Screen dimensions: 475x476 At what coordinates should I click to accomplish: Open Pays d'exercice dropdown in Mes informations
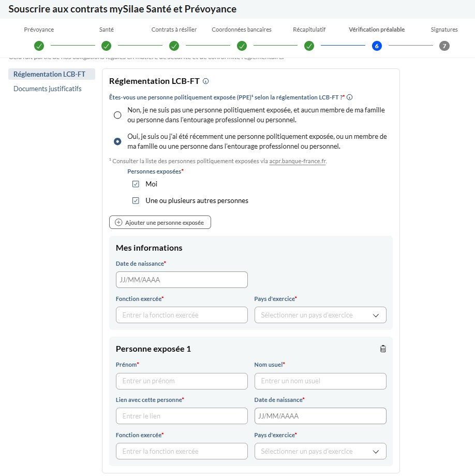[x=320, y=315]
